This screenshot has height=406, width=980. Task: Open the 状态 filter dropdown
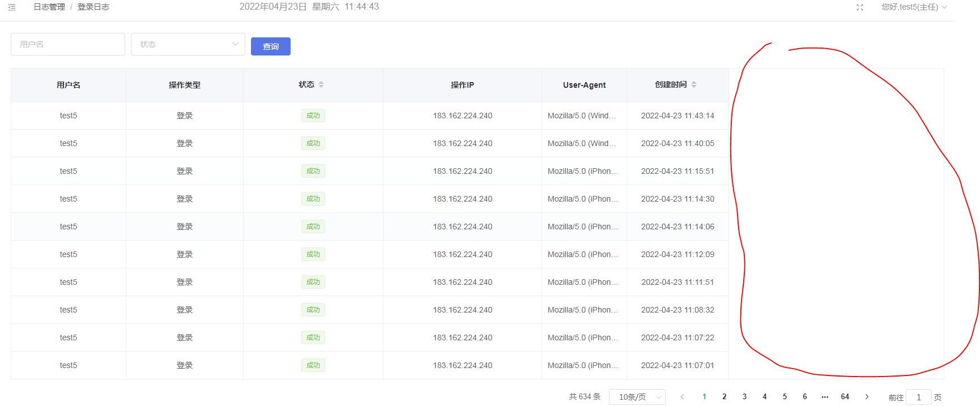click(188, 44)
